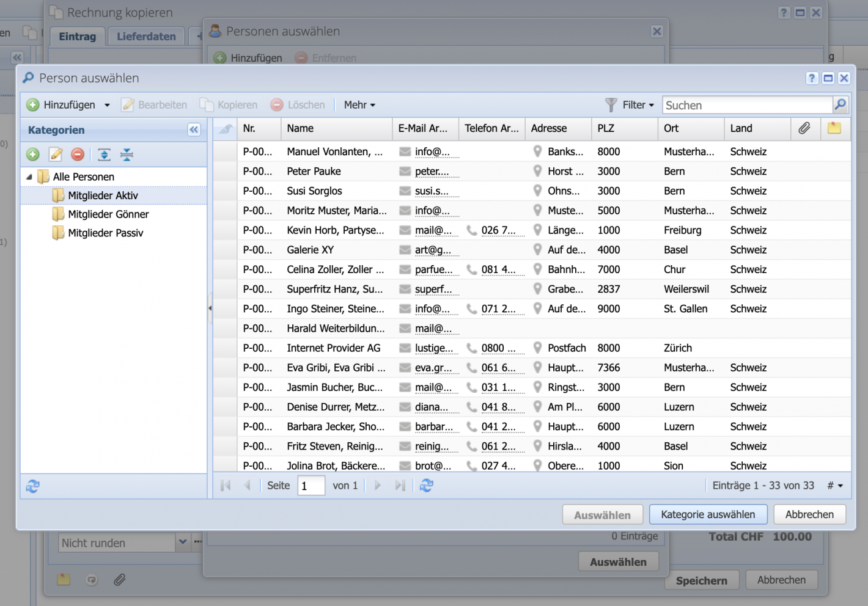This screenshot has height=606, width=868.
Task: Expand all categories in the tree
Action: click(104, 155)
